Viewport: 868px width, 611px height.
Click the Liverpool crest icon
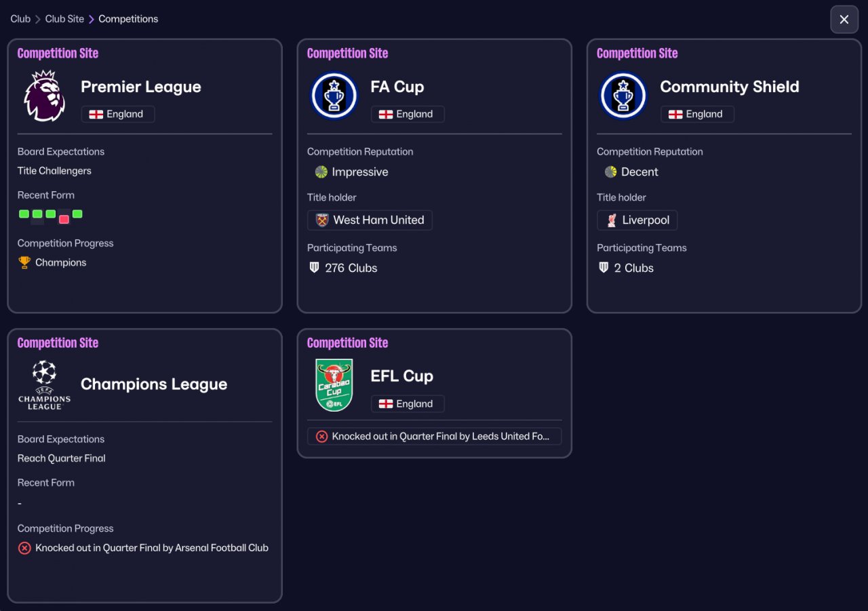tap(612, 220)
